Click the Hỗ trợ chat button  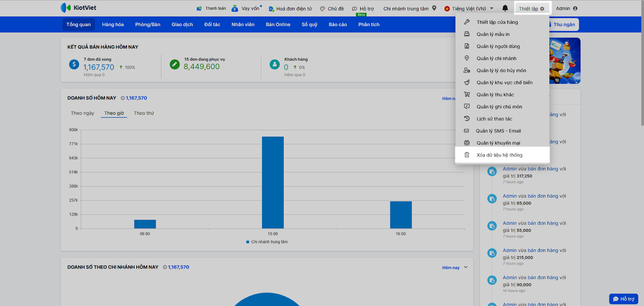(x=623, y=299)
